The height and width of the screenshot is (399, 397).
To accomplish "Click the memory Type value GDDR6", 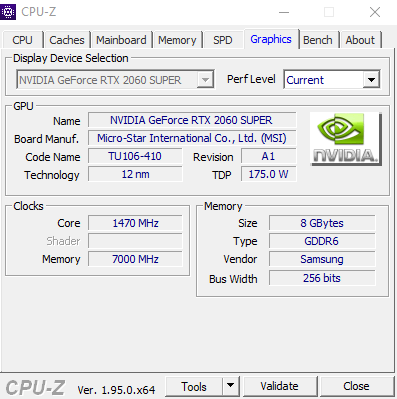I will [322, 241].
